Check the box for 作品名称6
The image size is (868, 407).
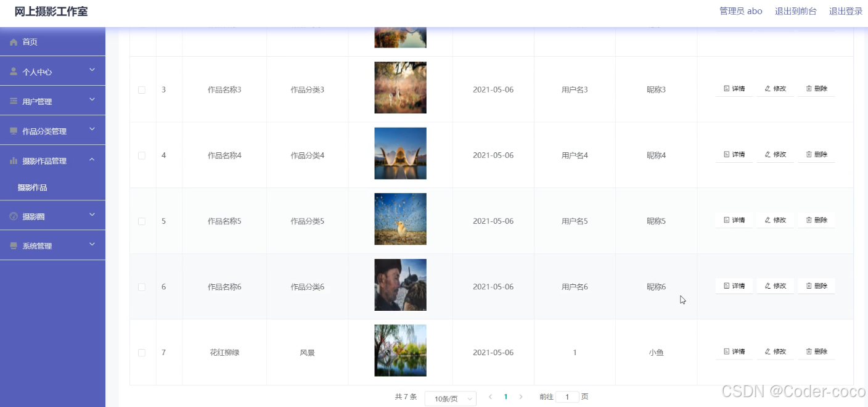[142, 287]
